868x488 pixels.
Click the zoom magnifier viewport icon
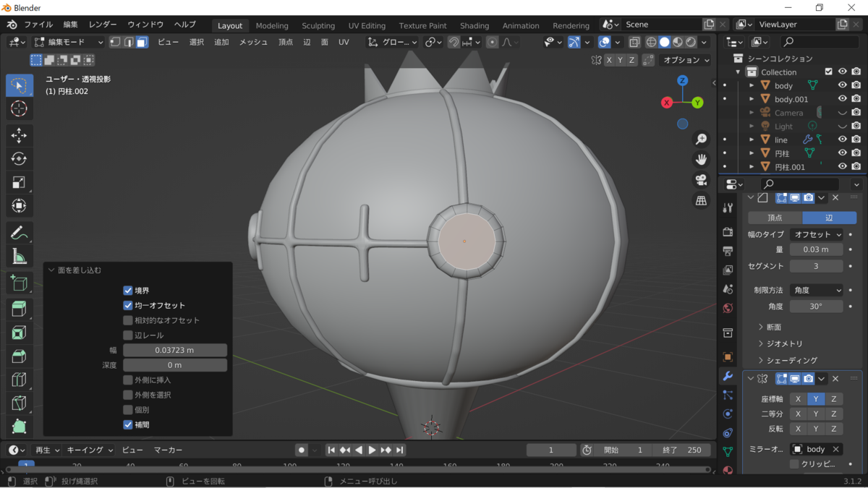[x=701, y=139]
